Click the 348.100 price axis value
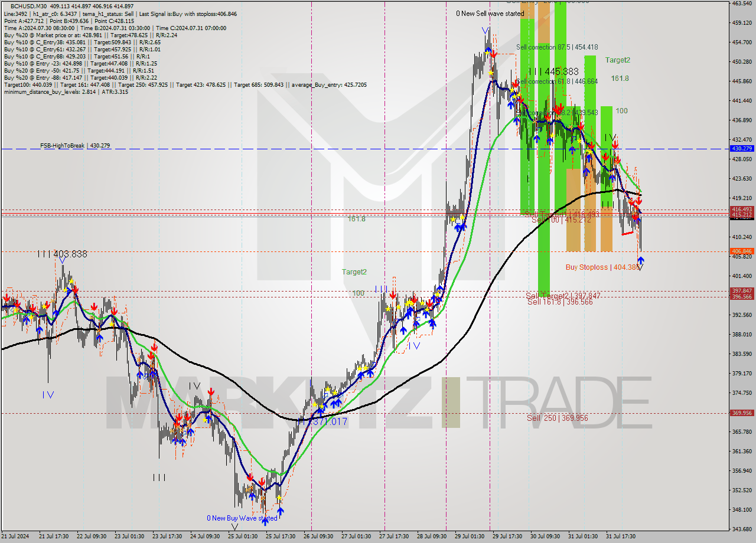The image size is (756, 543). coord(742,510)
